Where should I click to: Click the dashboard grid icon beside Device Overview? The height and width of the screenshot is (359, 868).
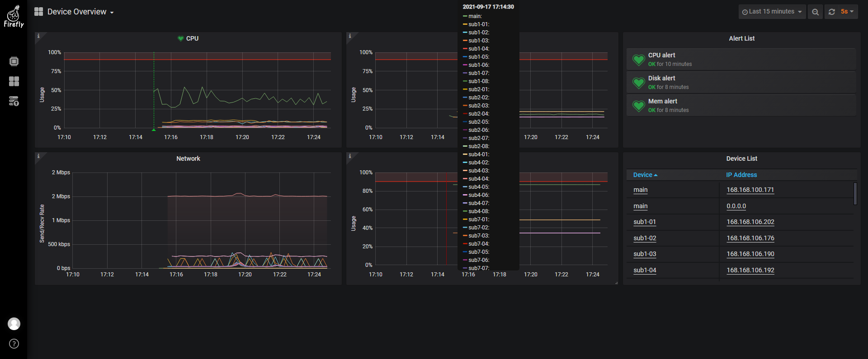[x=39, y=12]
